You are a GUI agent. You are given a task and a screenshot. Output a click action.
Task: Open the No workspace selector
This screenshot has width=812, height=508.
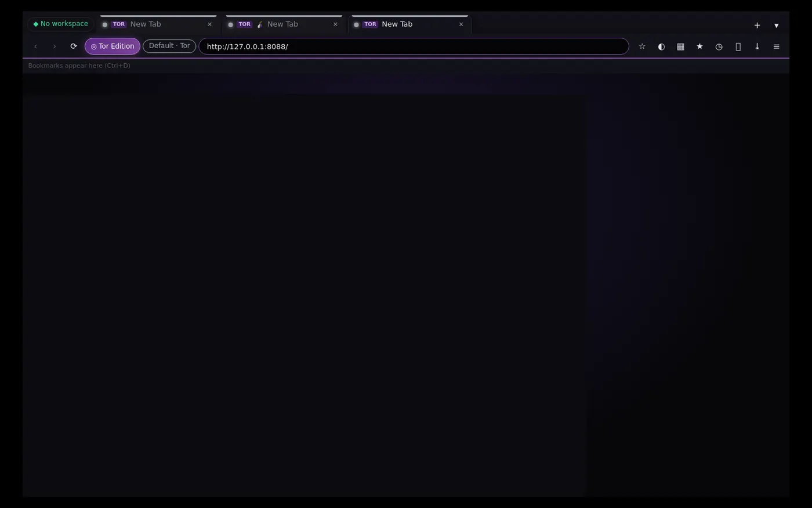(x=60, y=24)
